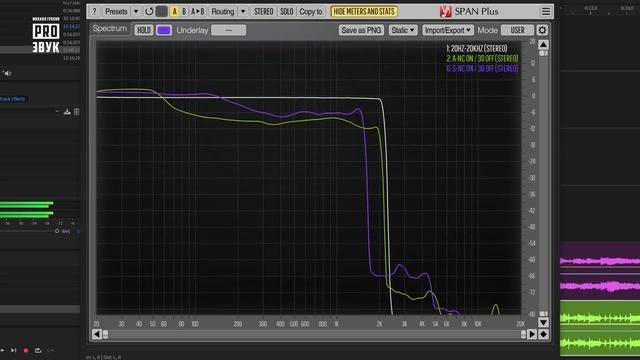Click legend entry 1: 20HZ-20KHZ (STEREO)
Viewport: 640px width, 360px height.
point(477,49)
